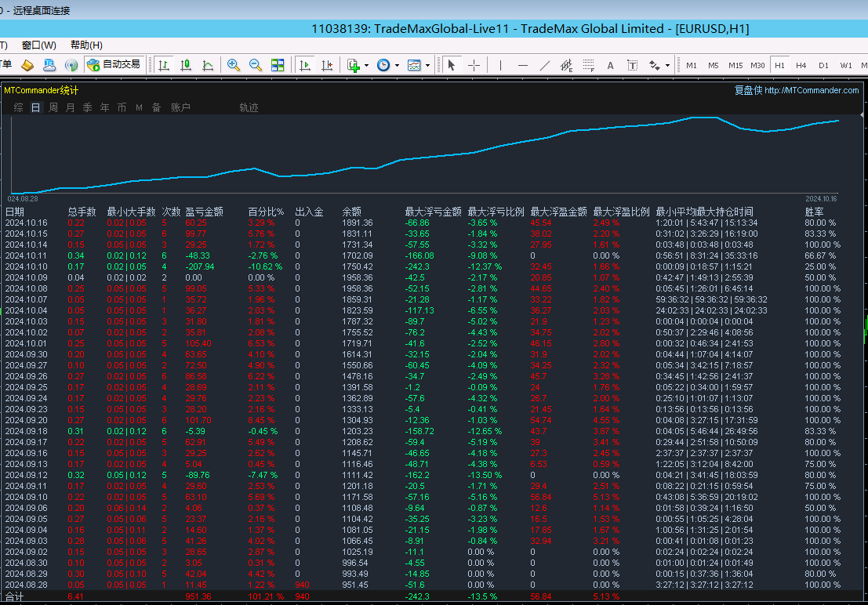Open the 窗口(W) menu
Screen dimensions: 868x605
(38, 45)
